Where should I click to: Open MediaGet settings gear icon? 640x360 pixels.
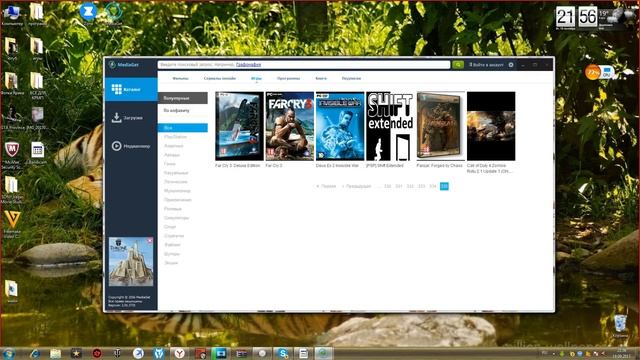(x=511, y=64)
